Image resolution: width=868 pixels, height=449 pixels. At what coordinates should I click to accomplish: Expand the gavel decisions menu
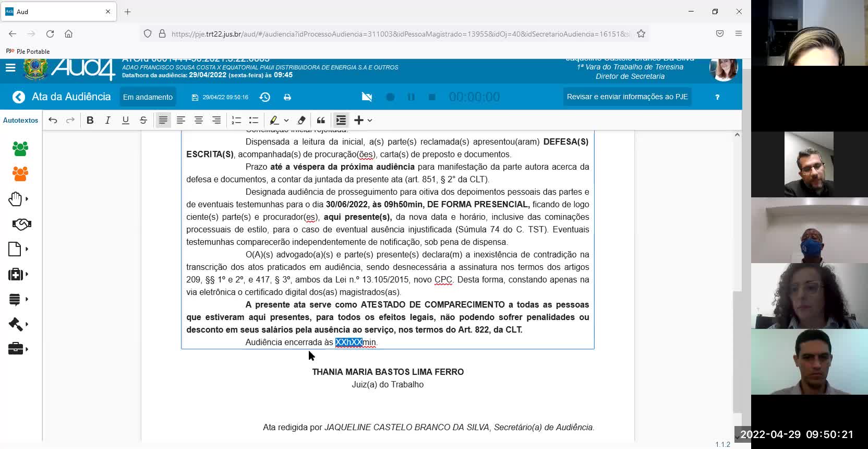pos(18,324)
